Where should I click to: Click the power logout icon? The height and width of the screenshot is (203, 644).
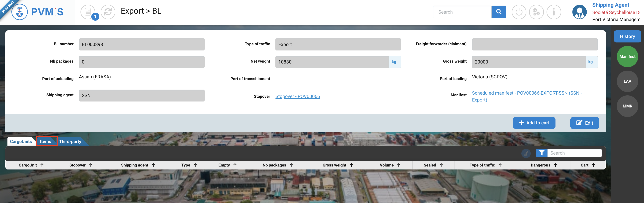[x=519, y=12]
